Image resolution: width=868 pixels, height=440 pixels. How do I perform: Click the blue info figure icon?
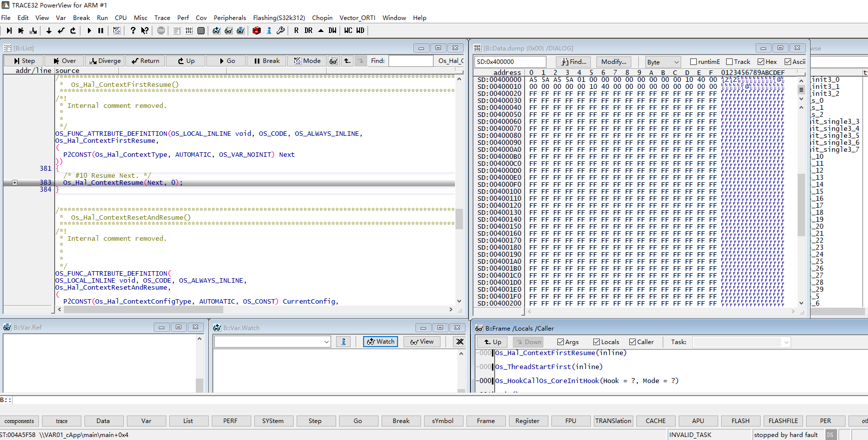[269, 30]
